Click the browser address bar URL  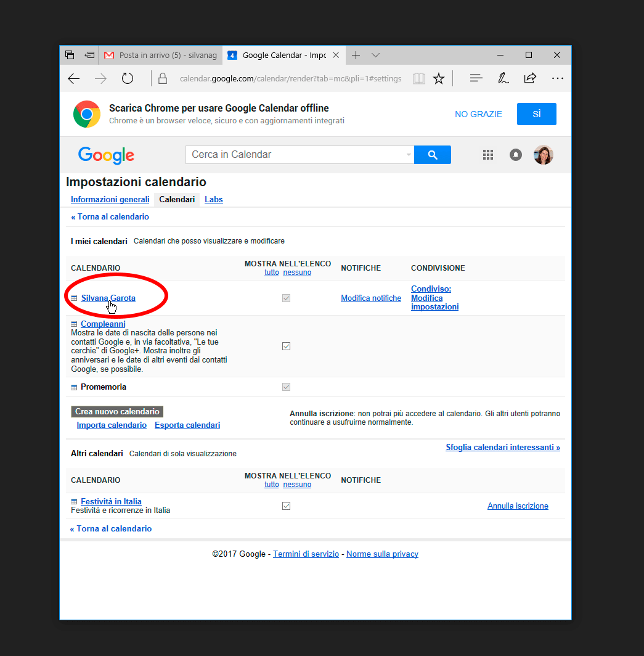290,79
